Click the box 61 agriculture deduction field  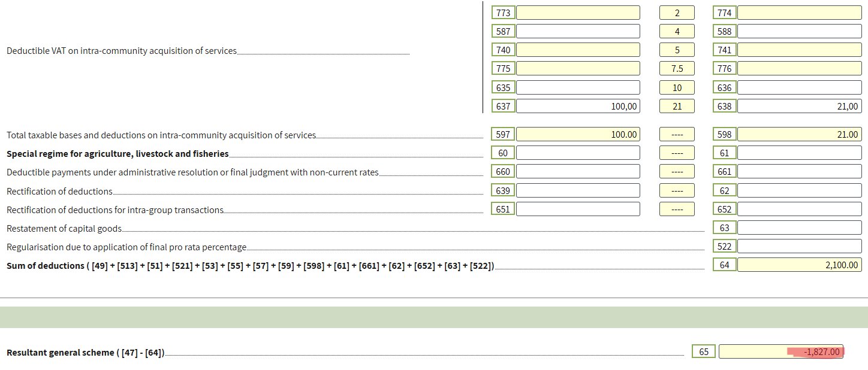(799, 153)
